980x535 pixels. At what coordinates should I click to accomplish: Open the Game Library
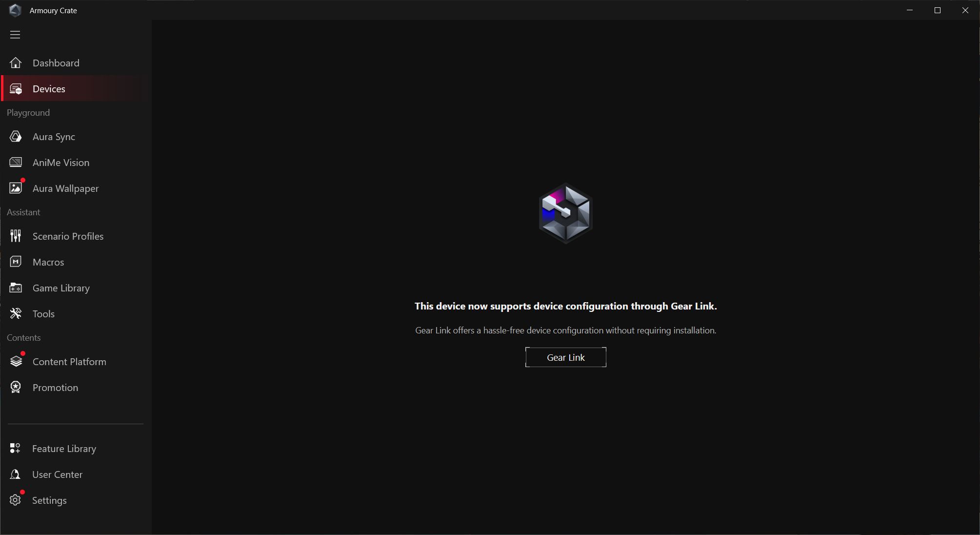tap(76, 288)
